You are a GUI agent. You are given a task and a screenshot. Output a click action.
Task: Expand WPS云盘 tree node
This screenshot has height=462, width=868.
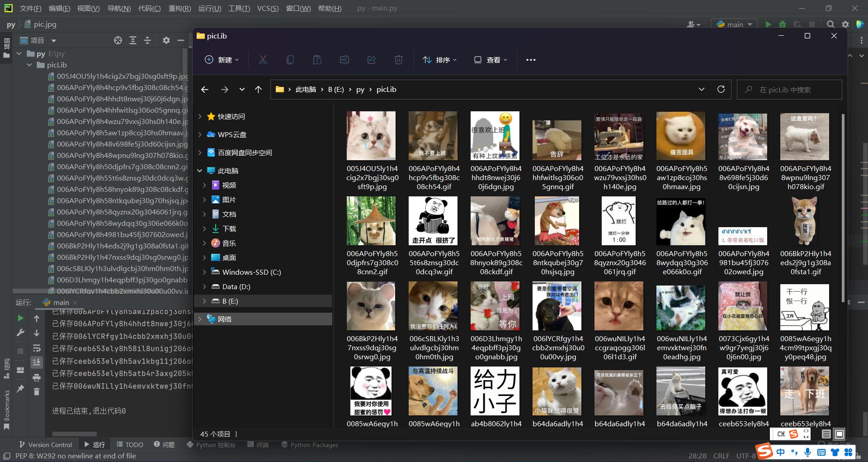[x=200, y=134]
